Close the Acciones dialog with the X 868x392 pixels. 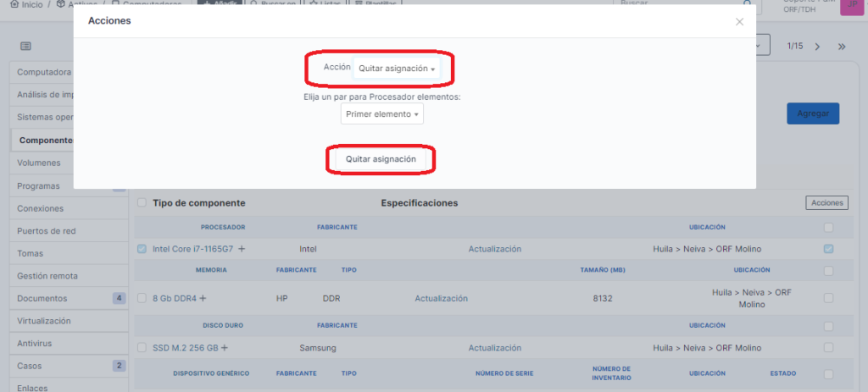739,22
